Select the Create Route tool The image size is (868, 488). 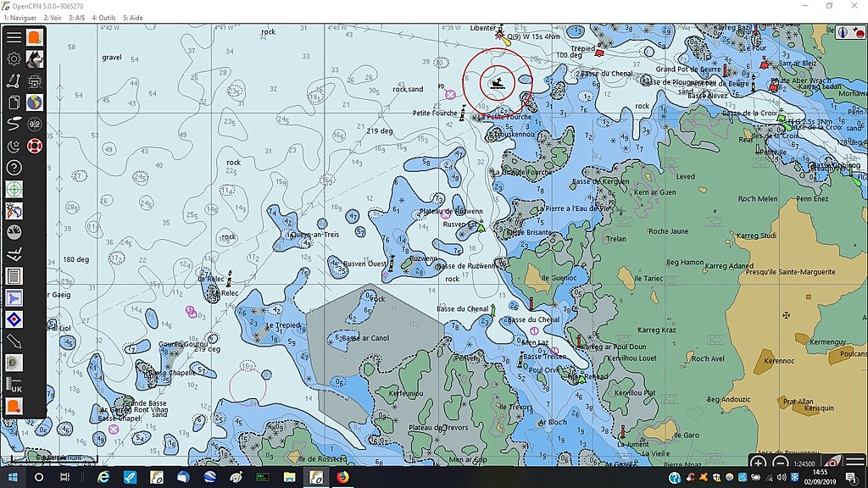tap(14, 80)
